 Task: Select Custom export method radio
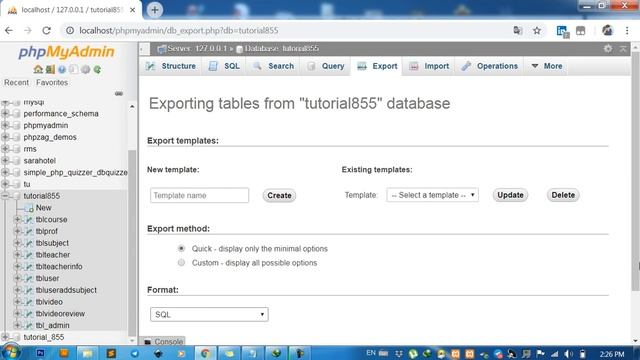click(x=181, y=263)
